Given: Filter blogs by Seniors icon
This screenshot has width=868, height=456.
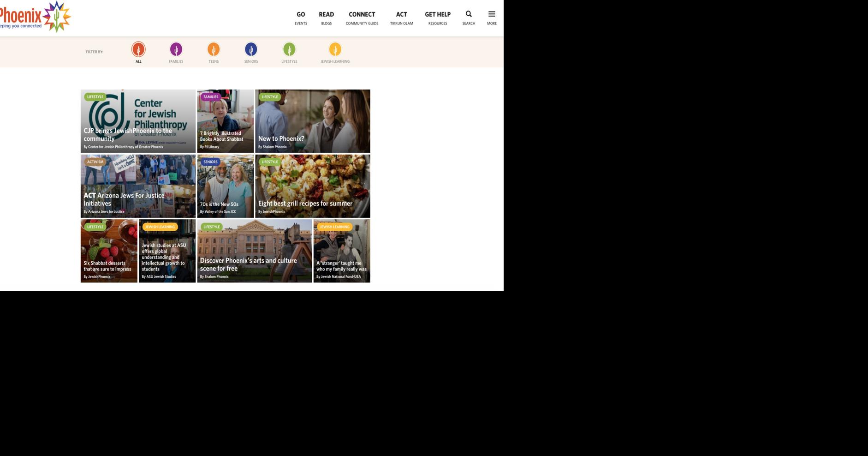Looking at the screenshot, I should click(x=251, y=49).
